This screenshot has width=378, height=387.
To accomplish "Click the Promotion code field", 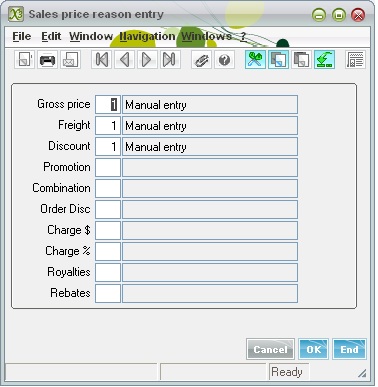I will pos(108,168).
